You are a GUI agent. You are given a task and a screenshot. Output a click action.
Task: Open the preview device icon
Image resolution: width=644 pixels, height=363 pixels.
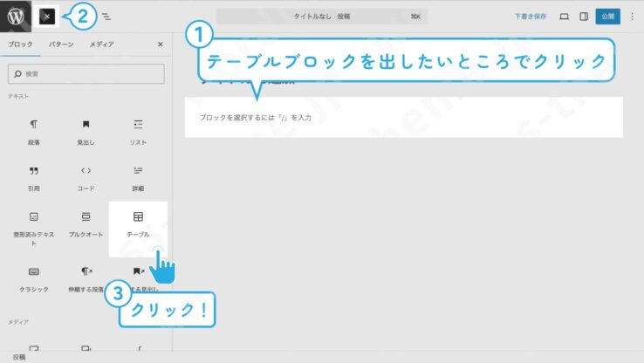[564, 17]
